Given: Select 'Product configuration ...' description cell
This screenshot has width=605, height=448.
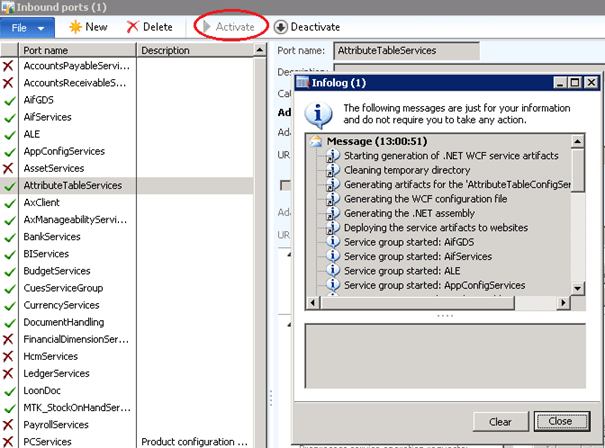Looking at the screenshot, I should (194, 442).
